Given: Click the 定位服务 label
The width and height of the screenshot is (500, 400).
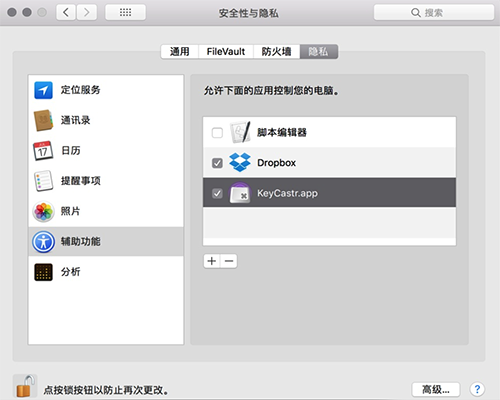Looking at the screenshot, I should (80, 90).
